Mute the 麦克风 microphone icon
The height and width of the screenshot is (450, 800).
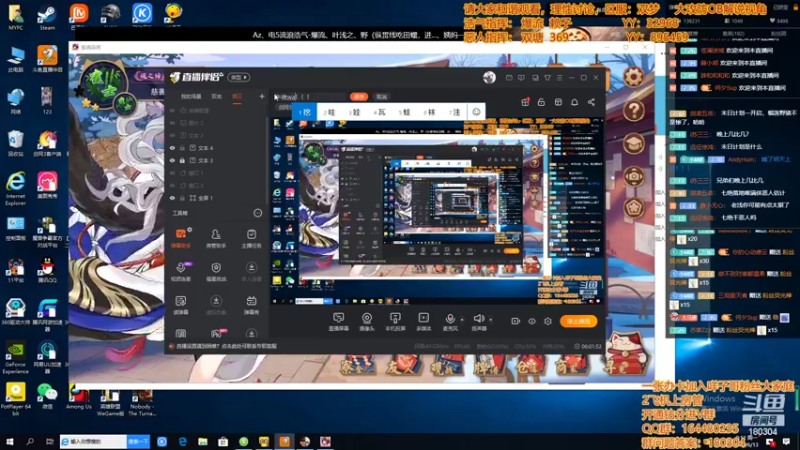[x=450, y=321]
